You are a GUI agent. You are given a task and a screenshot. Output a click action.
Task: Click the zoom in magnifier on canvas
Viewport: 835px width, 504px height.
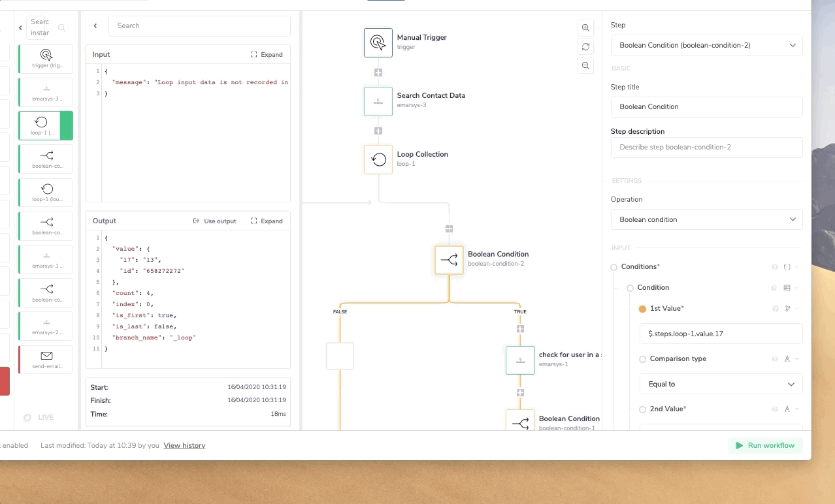click(x=585, y=27)
